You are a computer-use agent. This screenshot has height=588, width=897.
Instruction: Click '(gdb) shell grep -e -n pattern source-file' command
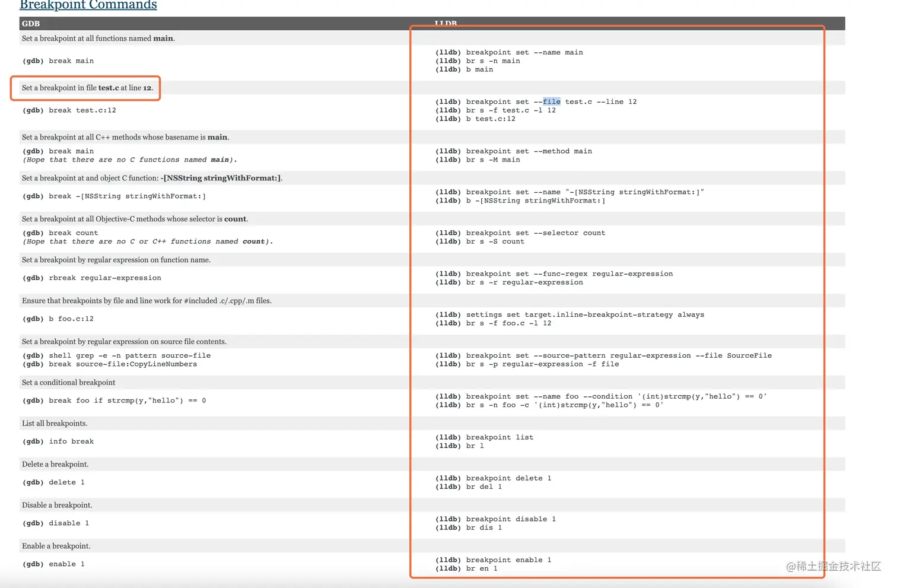116,356
